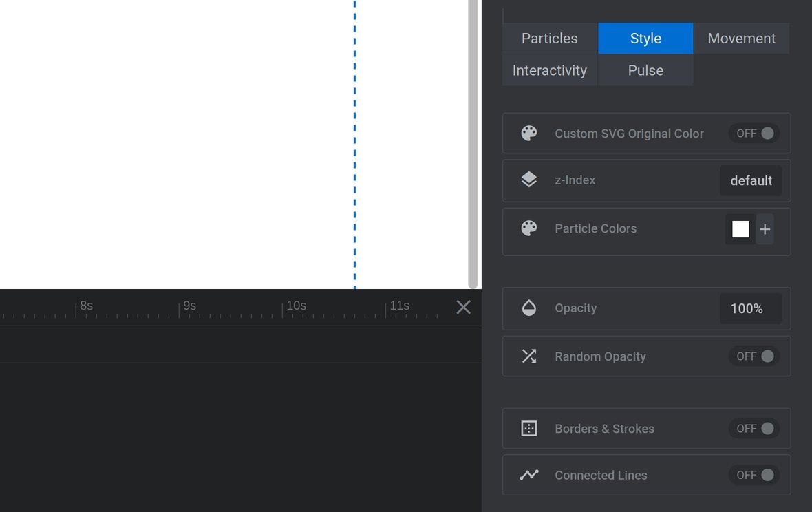Click the zigzag Connected Lines icon
The width and height of the screenshot is (812, 512).
point(528,475)
